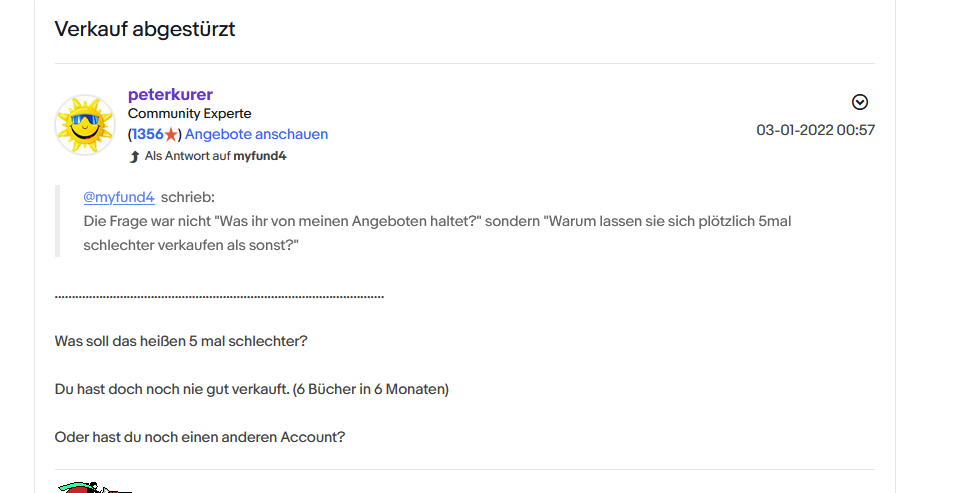Click the 1356 feedback score
963x493 pixels.
(x=147, y=134)
